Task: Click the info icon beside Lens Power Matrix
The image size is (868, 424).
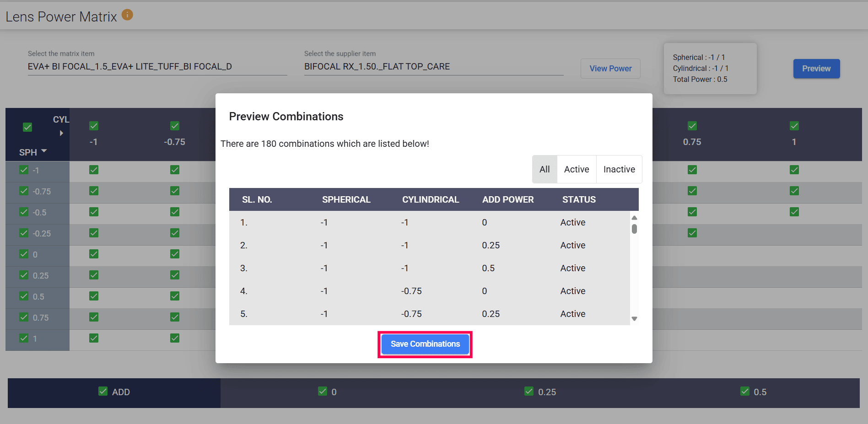Action: [127, 15]
